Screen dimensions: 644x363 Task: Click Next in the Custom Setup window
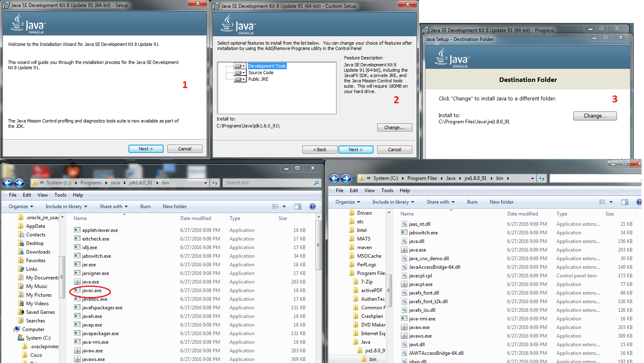tap(356, 150)
